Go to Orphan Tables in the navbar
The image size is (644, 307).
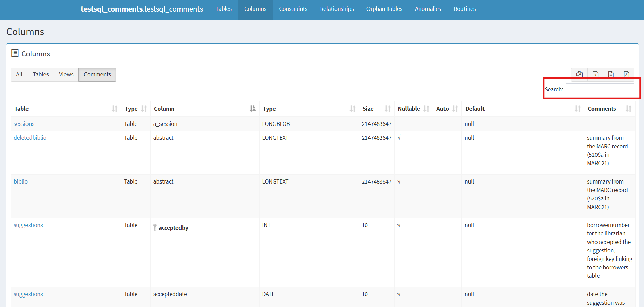pyautogui.click(x=384, y=9)
